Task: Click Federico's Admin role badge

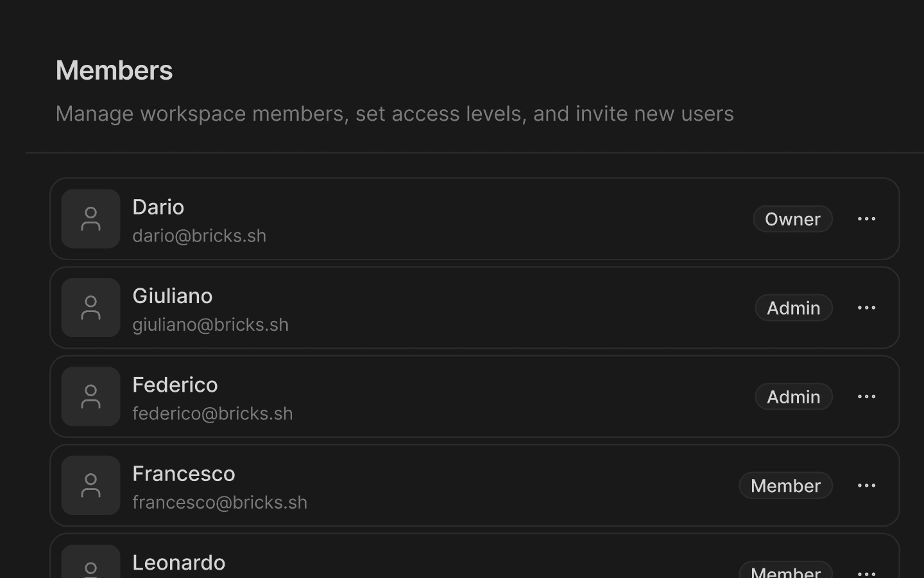Action: coord(793,396)
